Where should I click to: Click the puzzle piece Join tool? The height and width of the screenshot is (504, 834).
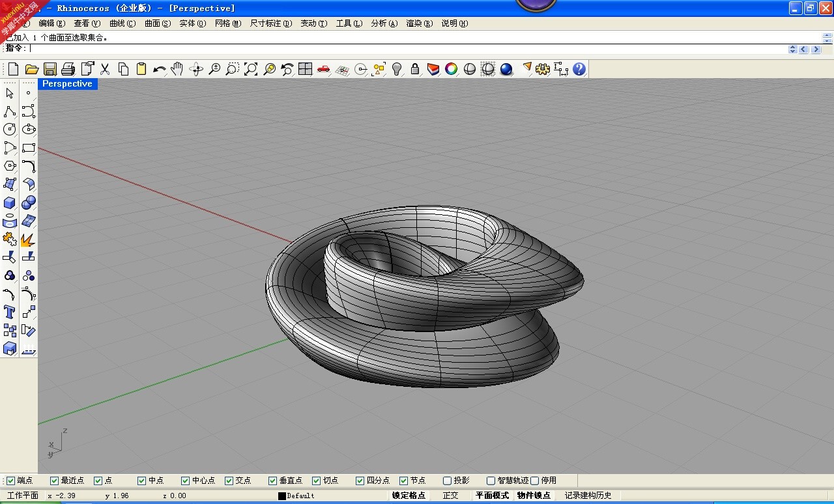(10, 239)
